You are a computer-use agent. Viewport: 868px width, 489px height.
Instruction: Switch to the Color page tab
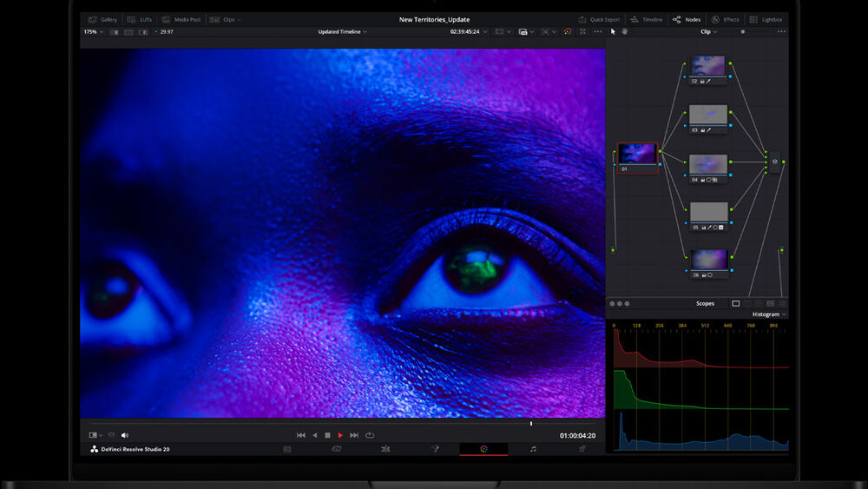coord(483,449)
